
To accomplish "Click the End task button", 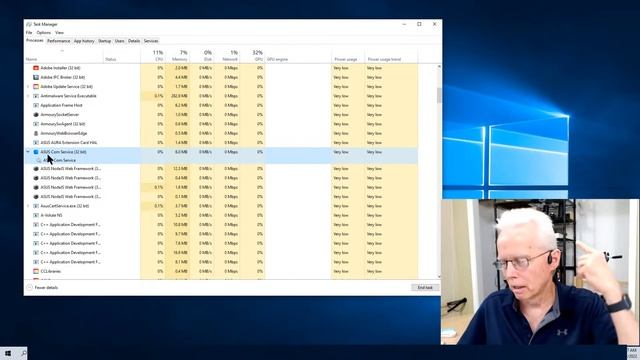I will (425, 287).
